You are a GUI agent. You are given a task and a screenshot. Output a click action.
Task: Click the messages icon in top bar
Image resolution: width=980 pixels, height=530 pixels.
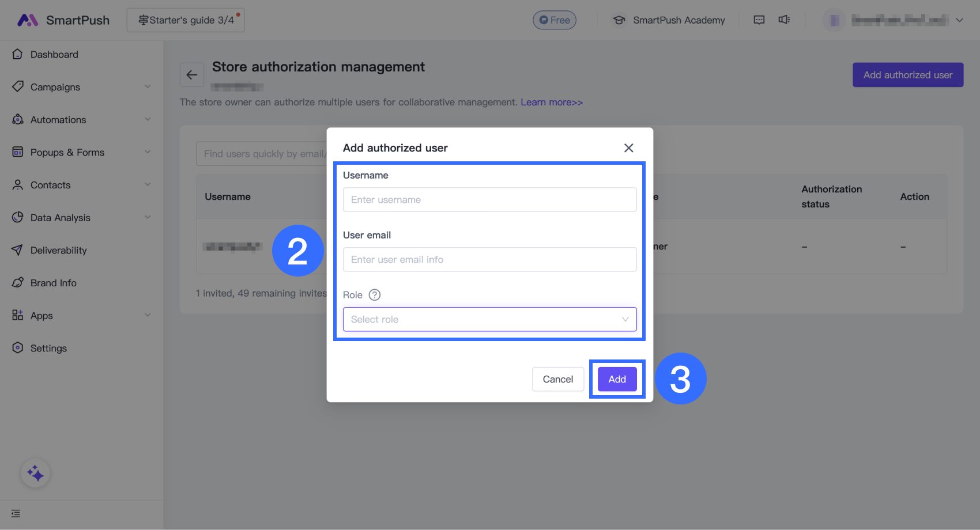(759, 20)
